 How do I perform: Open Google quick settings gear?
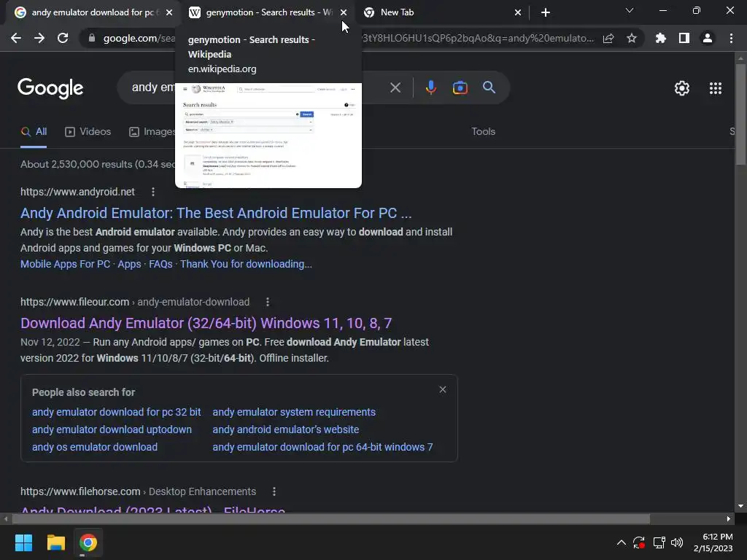682,88
